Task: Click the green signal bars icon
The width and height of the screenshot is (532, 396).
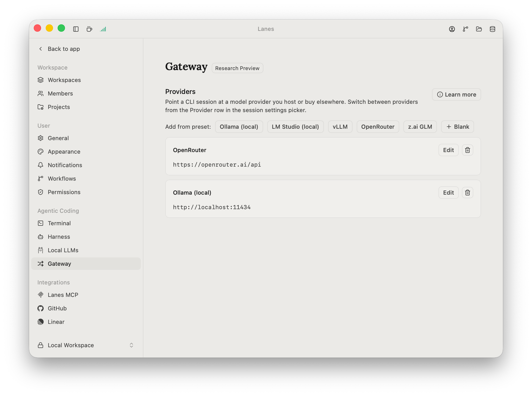Action: [103, 29]
